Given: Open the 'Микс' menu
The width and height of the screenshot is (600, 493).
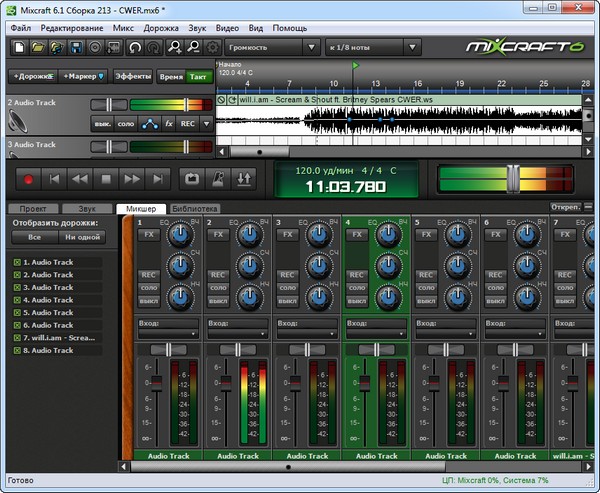Looking at the screenshot, I should point(124,28).
